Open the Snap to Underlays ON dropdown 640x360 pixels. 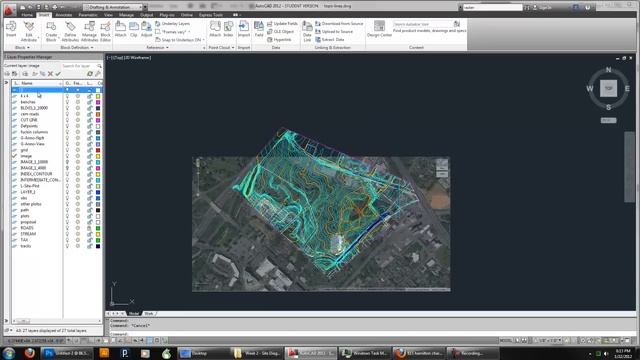point(180,40)
